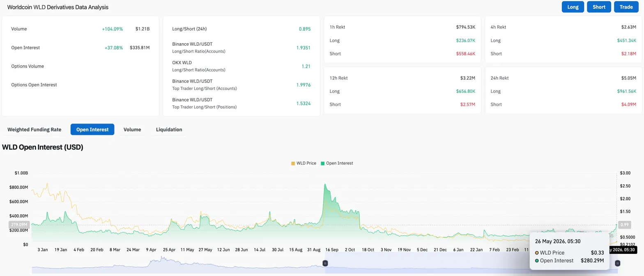Click the WLD Open Interest (USD) chart title

coord(43,147)
